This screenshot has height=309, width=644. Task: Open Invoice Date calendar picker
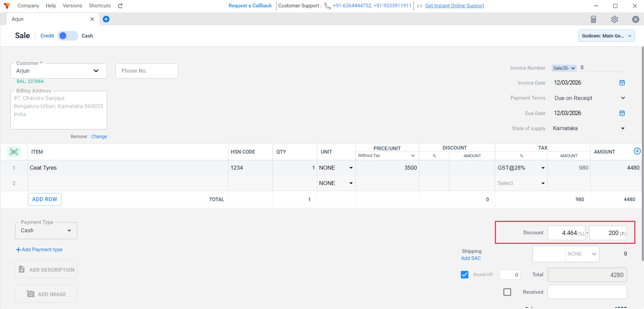pyautogui.click(x=622, y=83)
